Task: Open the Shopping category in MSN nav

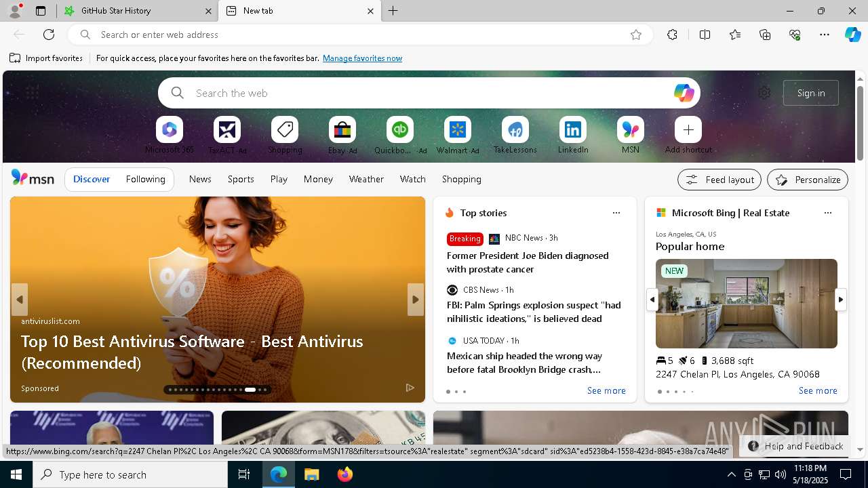Action: point(462,179)
